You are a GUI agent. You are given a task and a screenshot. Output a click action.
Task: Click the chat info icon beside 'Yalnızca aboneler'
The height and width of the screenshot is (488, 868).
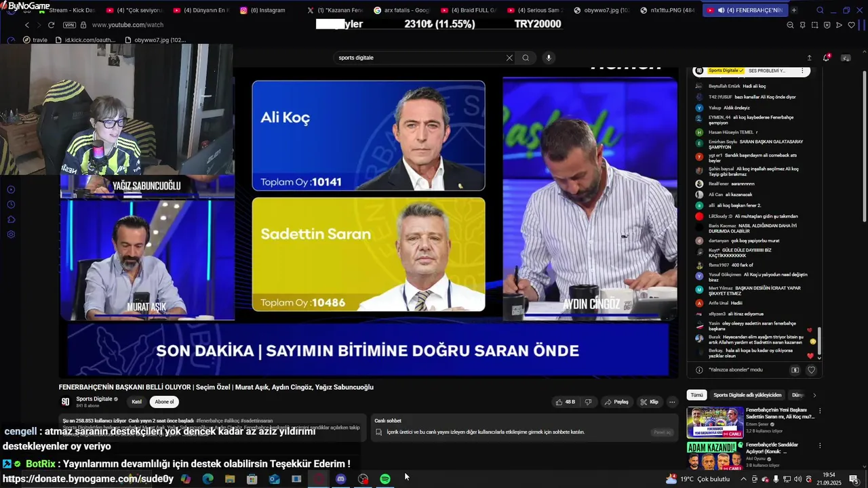pyautogui.click(x=699, y=370)
